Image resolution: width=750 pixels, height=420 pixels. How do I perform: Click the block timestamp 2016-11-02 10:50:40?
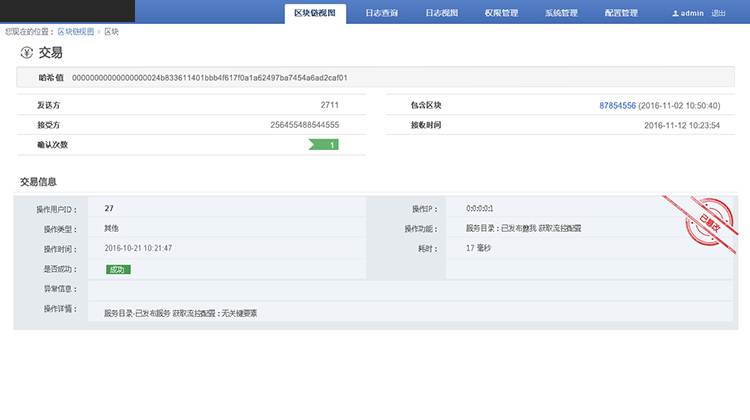pyautogui.click(x=679, y=106)
